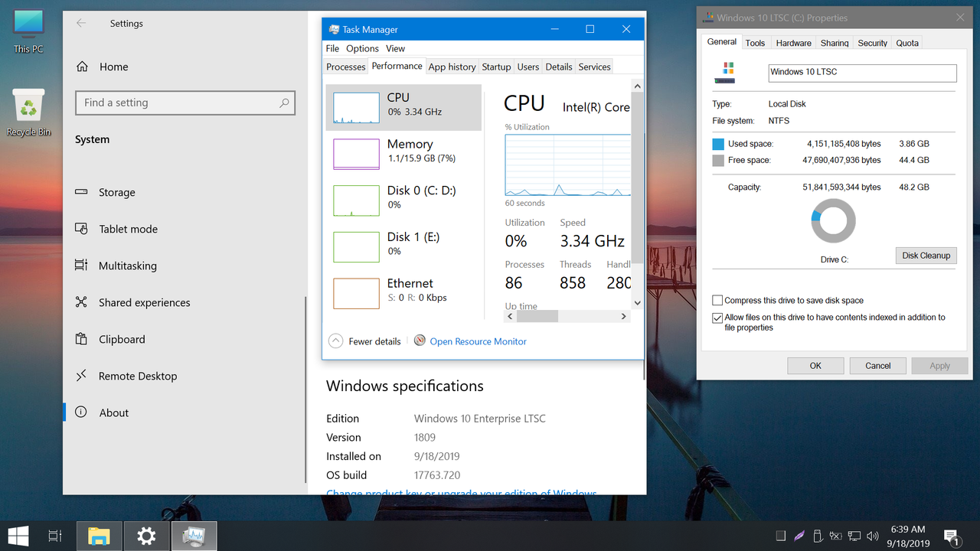Open the volume speaker tray icon
The image size is (980, 551).
coord(871,536)
